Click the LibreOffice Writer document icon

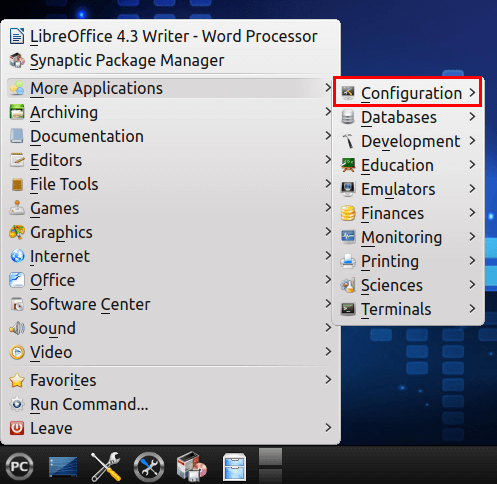17,36
